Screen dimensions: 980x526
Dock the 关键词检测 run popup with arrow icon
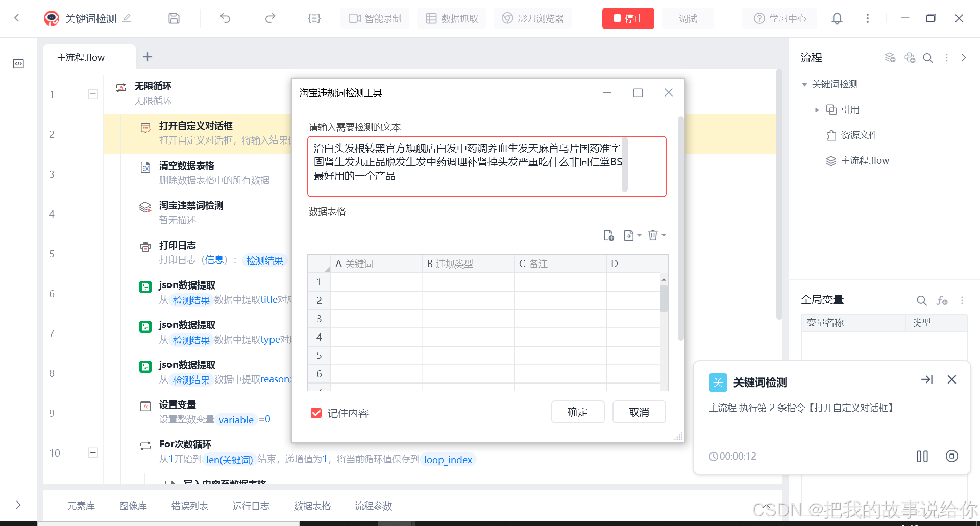coord(927,379)
